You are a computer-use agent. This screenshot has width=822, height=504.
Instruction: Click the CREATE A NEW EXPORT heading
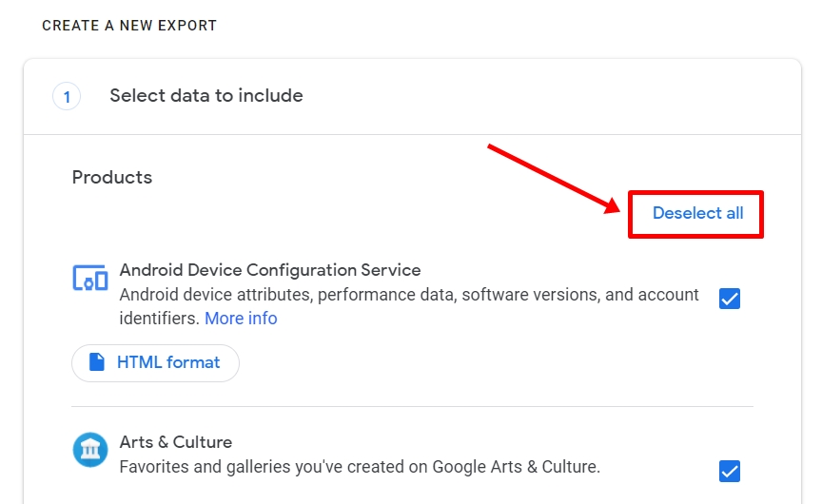(129, 26)
